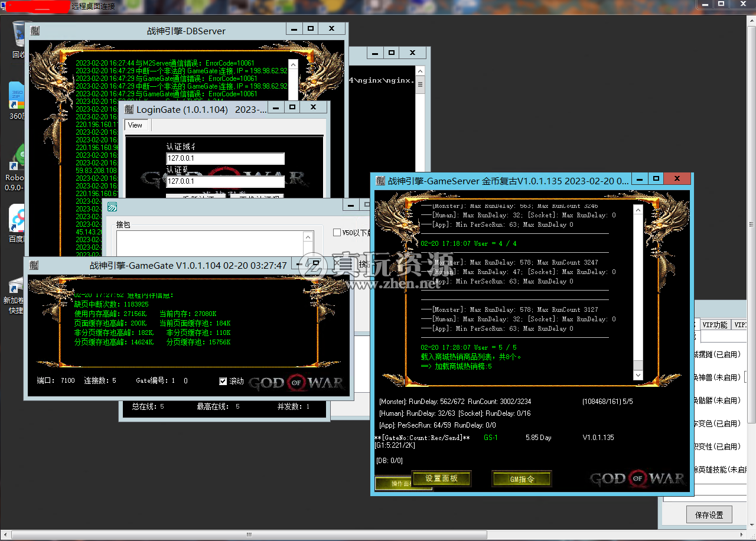Image resolution: width=756 pixels, height=541 pixels.
Task: Open the 设置面板 button in GameServer
Action: (442, 478)
